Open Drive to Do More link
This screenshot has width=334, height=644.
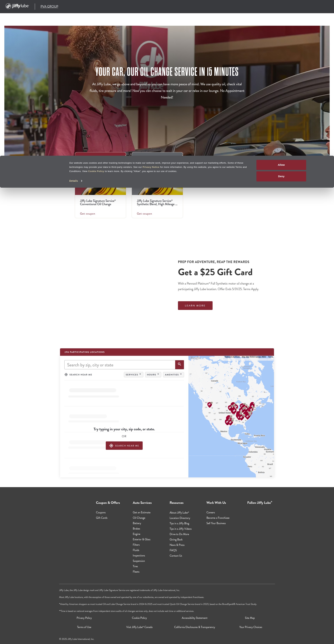tap(179, 534)
